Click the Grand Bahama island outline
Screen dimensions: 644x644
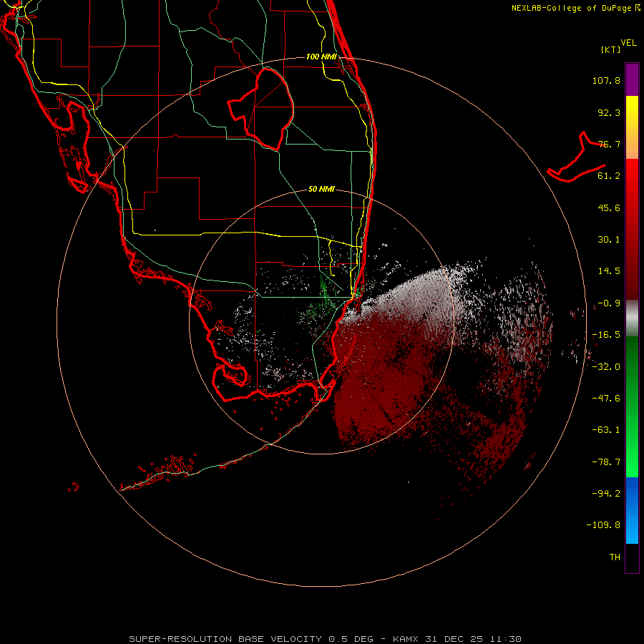[x=576, y=157]
